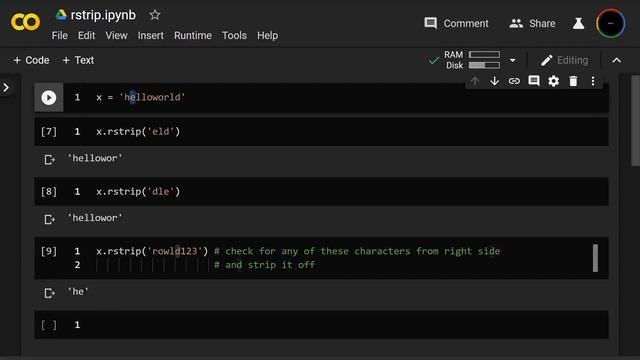Copy link to cell icon
Viewport: 640px width, 360px height.
514,81
